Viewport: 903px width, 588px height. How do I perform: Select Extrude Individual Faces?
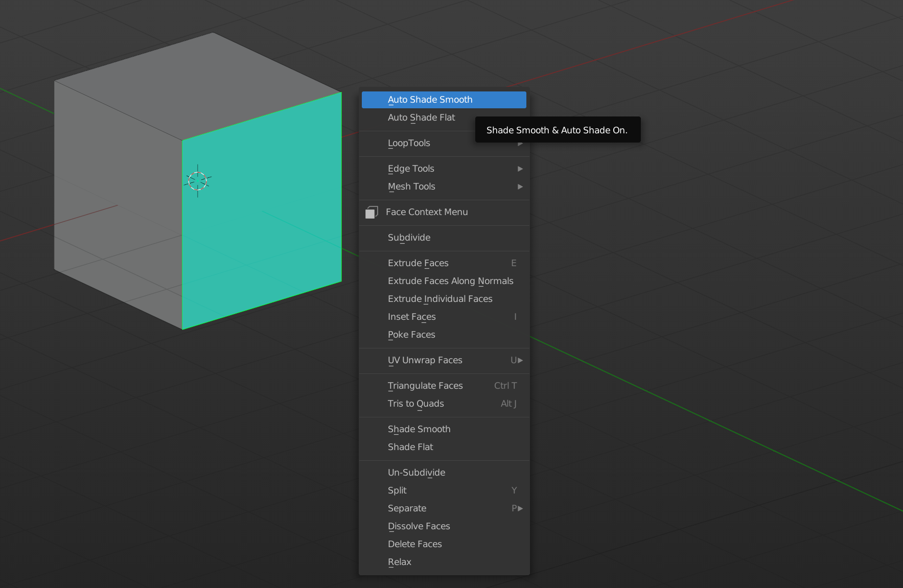pyautogui.click(x=444, y=299)
